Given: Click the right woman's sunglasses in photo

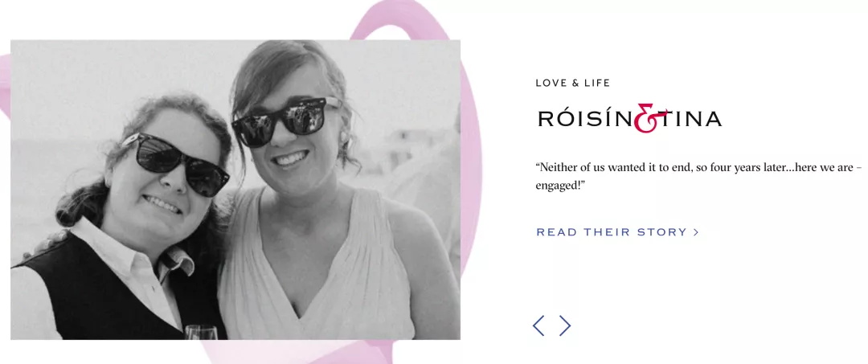Looking at the screenshot, I should pyautogui.click(x=284, y=122).
